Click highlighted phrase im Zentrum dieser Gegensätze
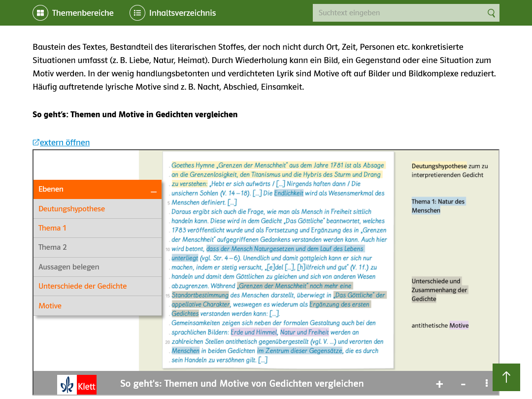The width and height of the screenshot is (532, 399). (299, 351)
